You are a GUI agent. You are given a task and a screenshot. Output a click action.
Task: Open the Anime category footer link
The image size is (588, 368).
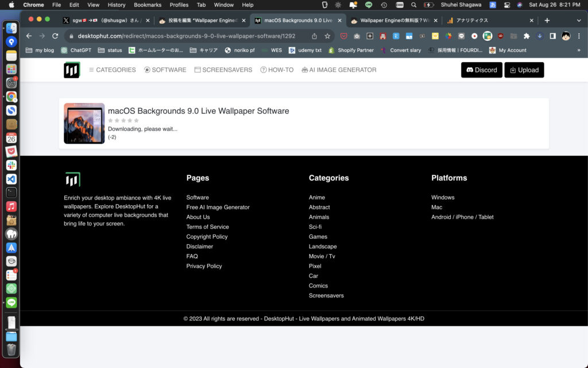click(x=317, y=197)
